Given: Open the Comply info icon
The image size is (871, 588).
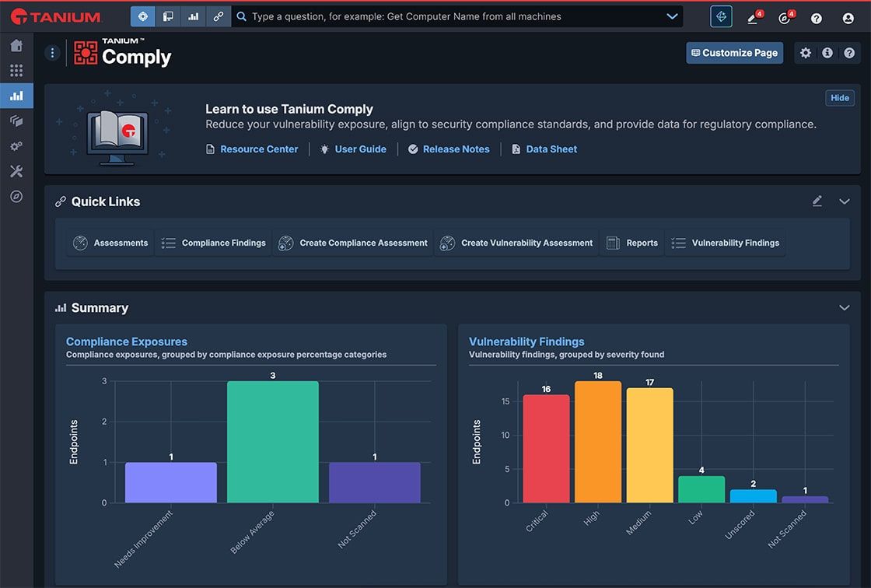Looking at the screenshot, I should pyautogui.click(x=827, y=53).
